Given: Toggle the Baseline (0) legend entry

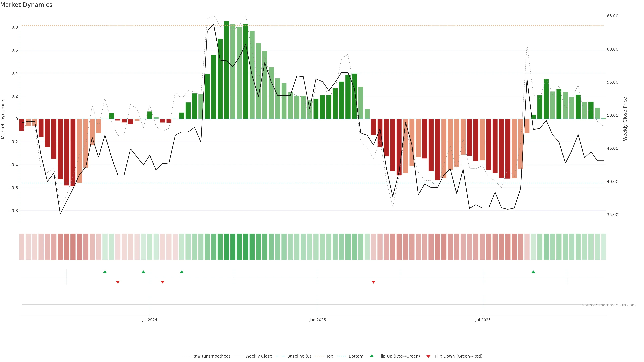Looking at the screenshot, I should point(299,356).
